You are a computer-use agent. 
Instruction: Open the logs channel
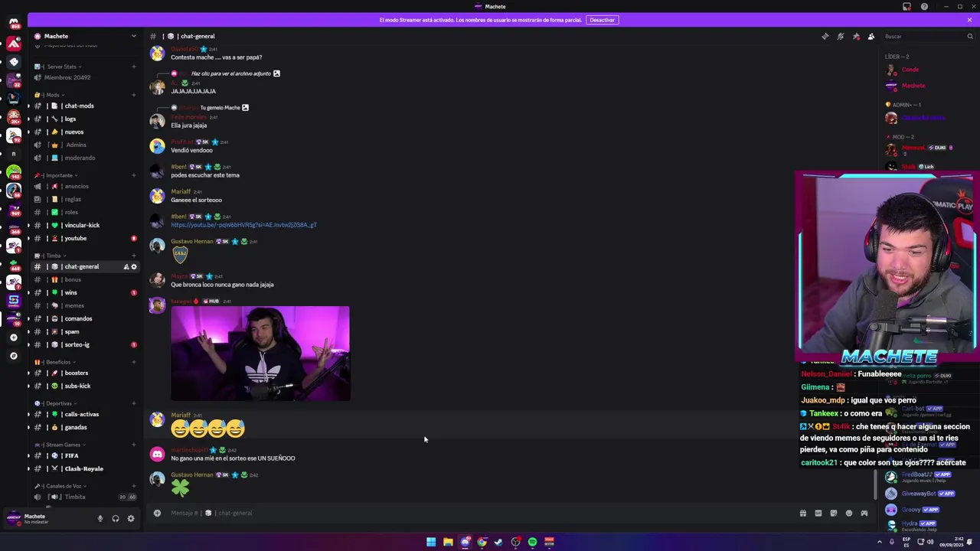click(84, 119)
